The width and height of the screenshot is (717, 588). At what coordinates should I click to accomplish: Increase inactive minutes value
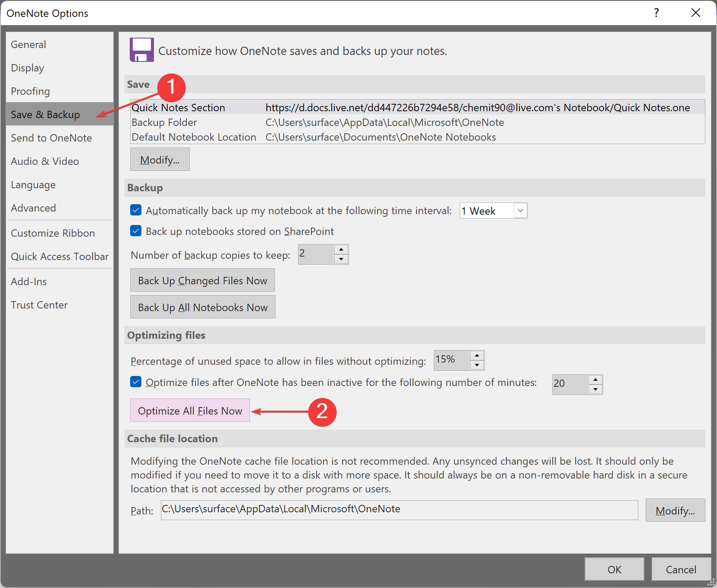pos(595,380)
